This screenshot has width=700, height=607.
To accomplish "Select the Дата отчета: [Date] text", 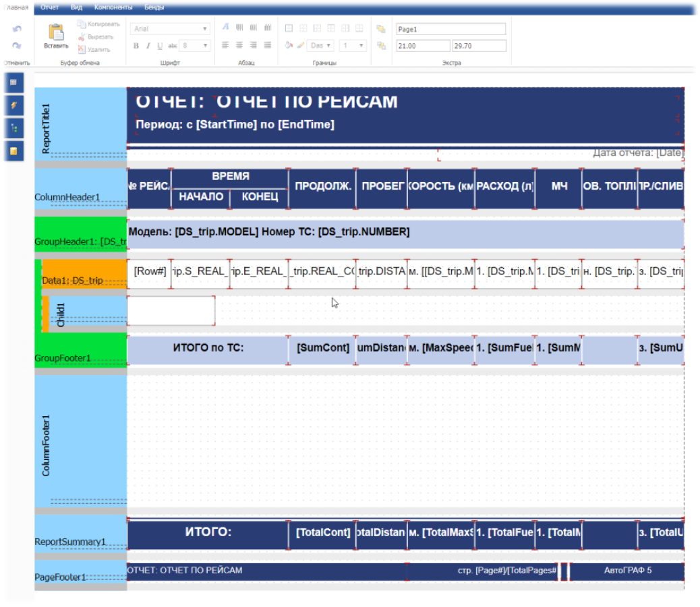I will pos(637,152).
